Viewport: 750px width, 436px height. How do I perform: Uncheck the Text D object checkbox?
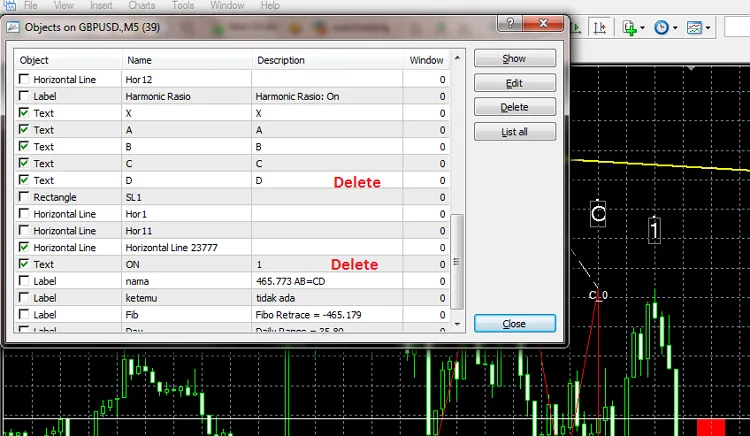(x=26, y=180)
